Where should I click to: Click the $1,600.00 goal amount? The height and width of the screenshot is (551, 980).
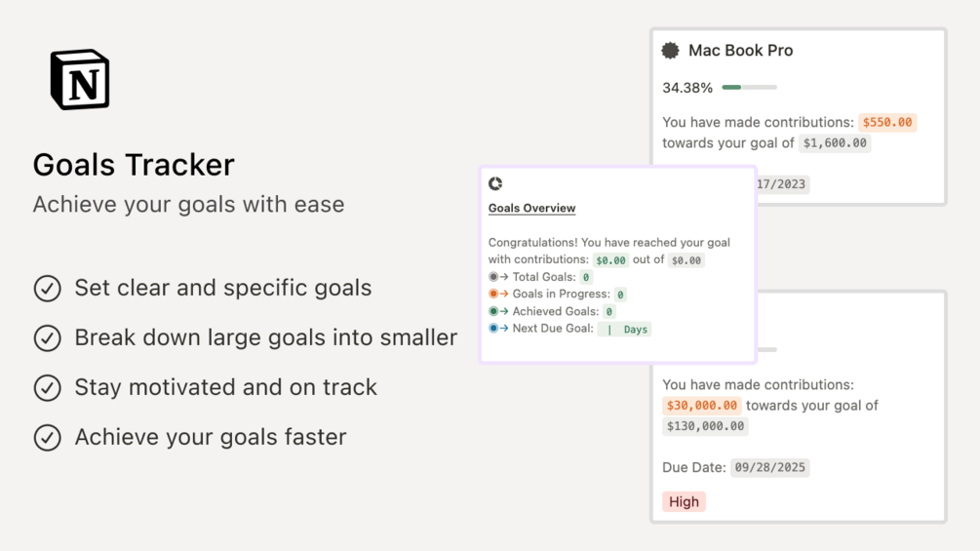click(834, 142)
